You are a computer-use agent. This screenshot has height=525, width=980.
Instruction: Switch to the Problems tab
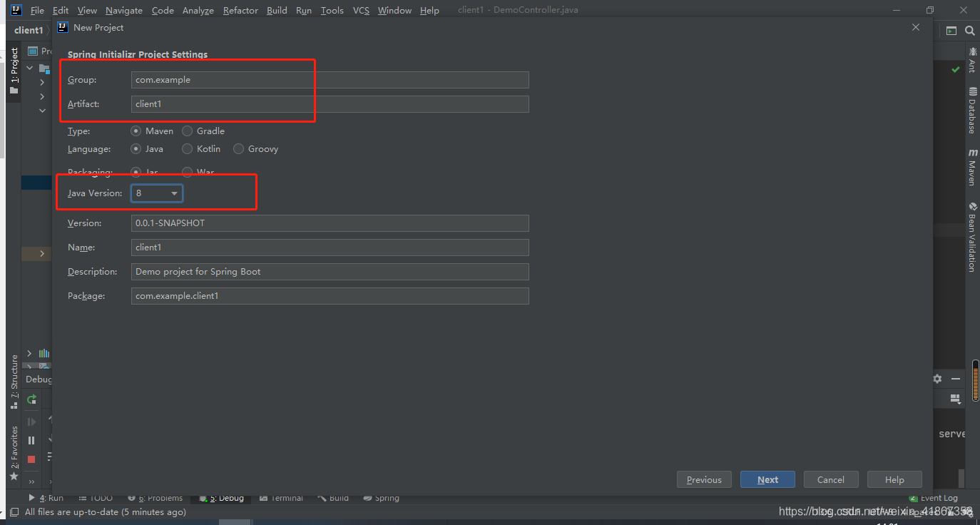[x=155, y=498]
